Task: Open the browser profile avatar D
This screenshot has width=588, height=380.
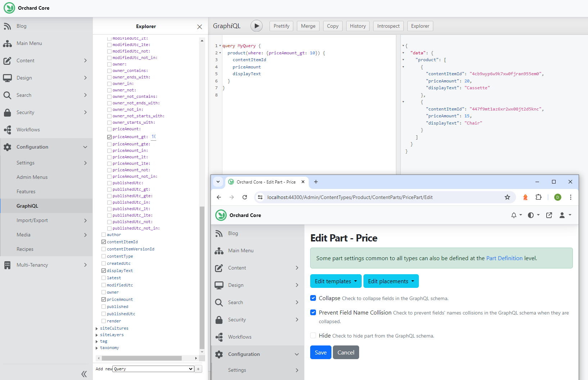Action: [x=558, y=197]
